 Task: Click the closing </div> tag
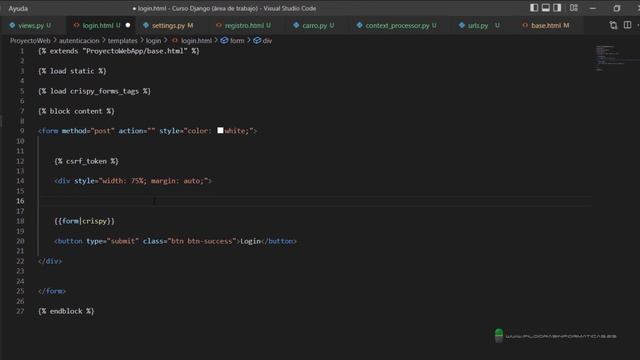50,261
